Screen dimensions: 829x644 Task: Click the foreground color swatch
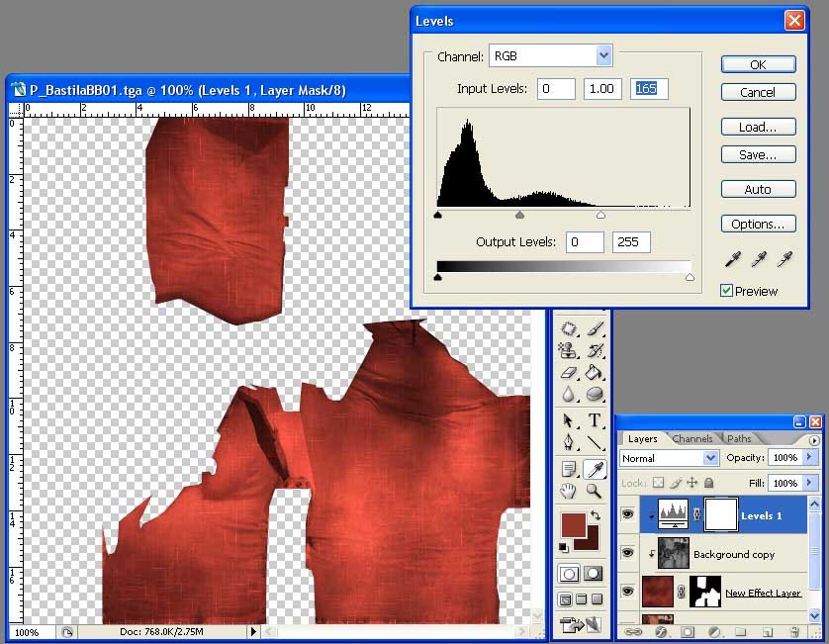point(572,524)
